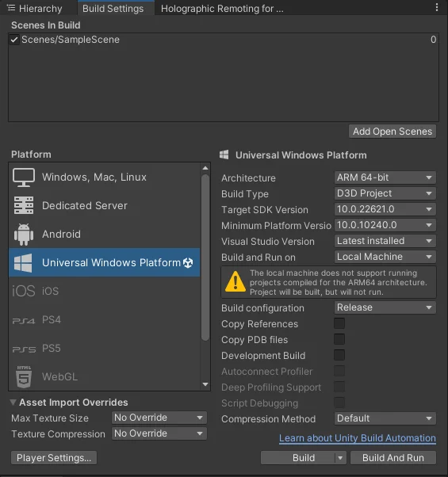Switch to the Holographic Remoting tab
This screenshot has height=477, width=448.
click(222, 9)
